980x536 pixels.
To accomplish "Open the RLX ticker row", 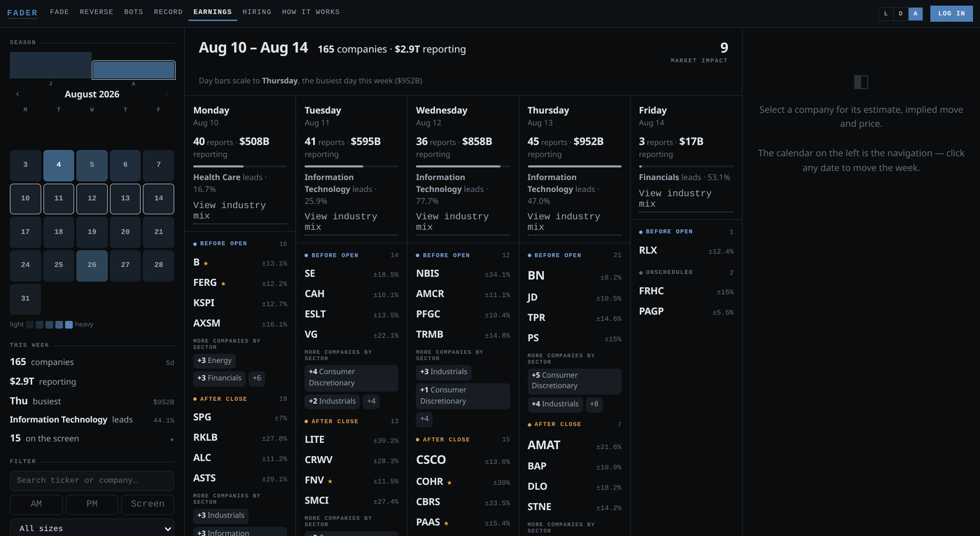I will [x=686, y=251].
